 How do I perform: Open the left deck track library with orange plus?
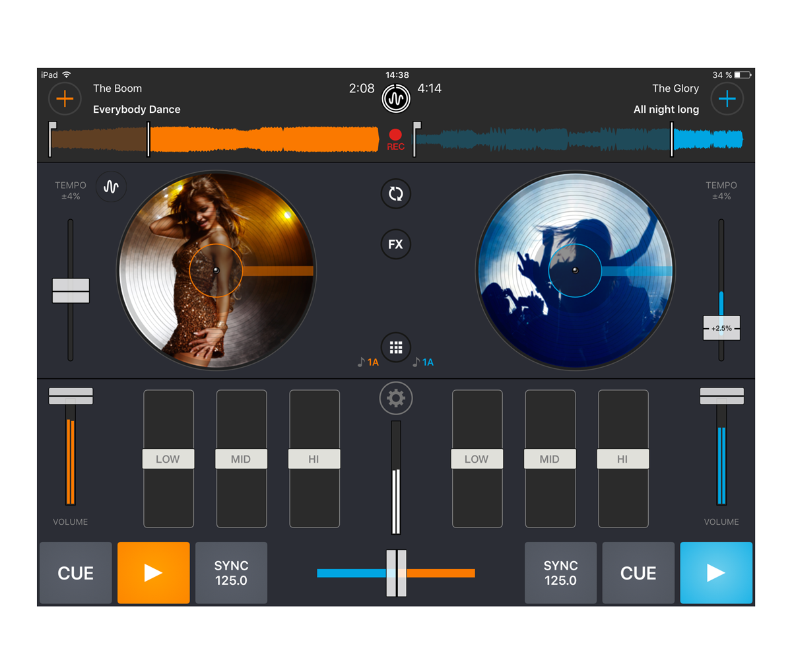point(65,98)
